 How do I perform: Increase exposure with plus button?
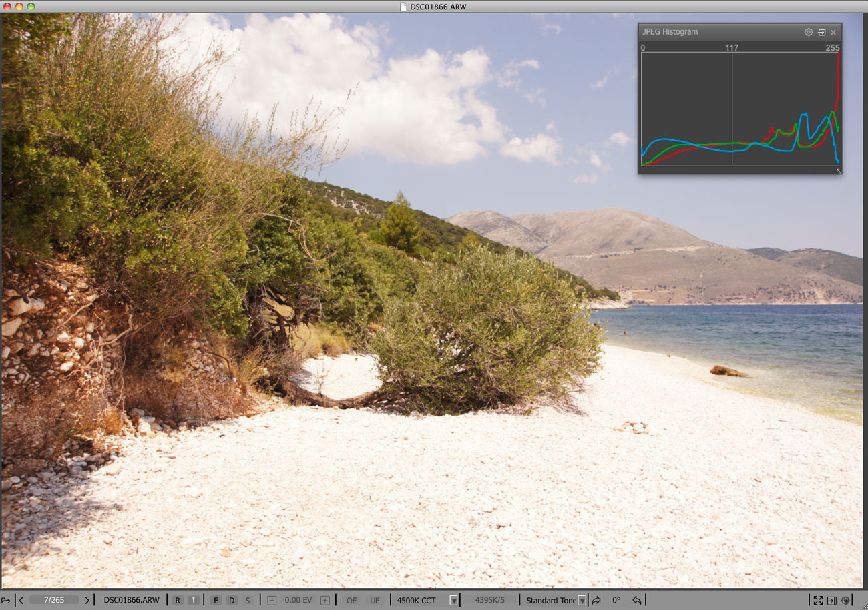click(x=324, y=600)
